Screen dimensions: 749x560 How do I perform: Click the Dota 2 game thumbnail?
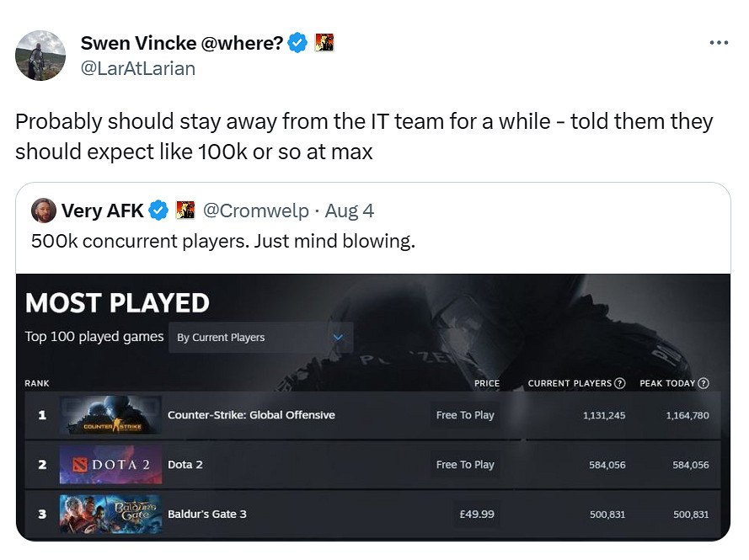(x=110, y=465)
